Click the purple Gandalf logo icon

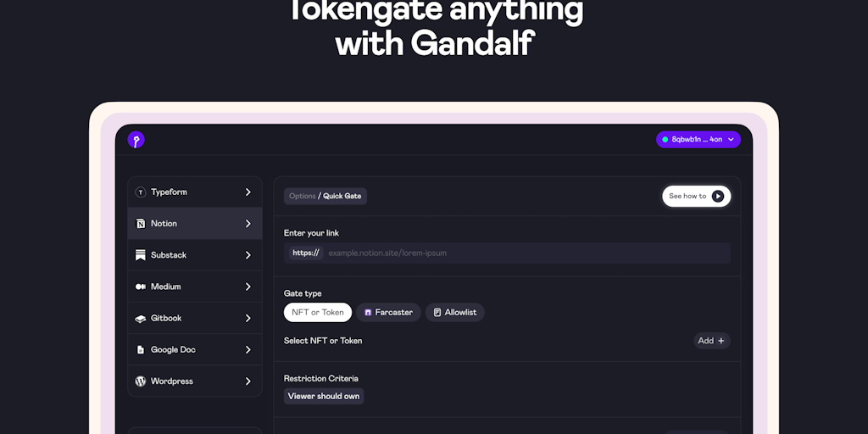(136, 140)
